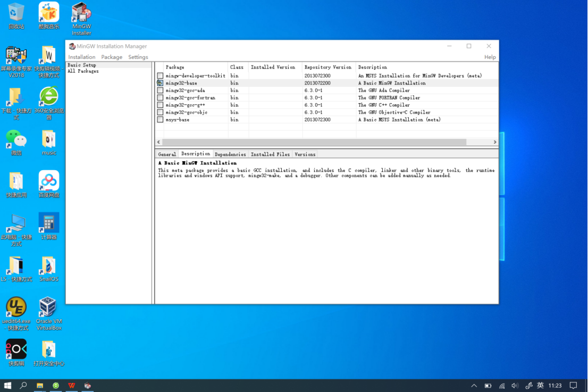Select the Description tab
This screenshot has height=392, width=588.
[x=195, y=154]
